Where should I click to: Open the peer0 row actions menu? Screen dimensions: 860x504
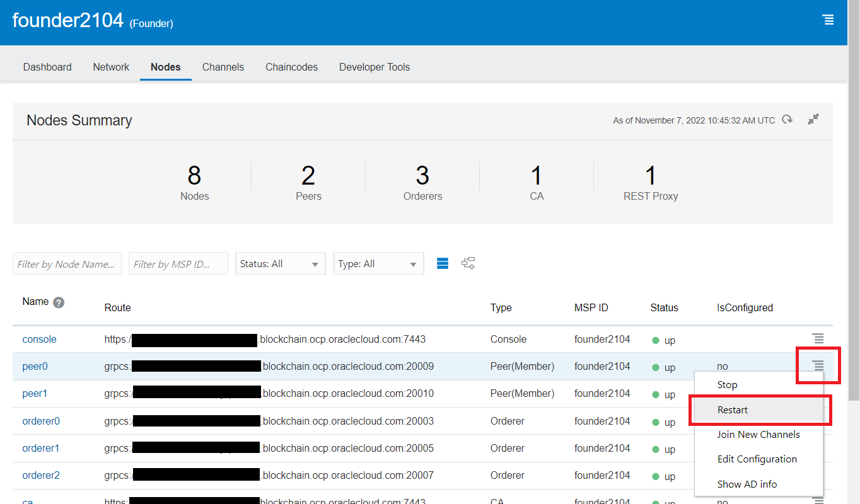tap(818, 365)
